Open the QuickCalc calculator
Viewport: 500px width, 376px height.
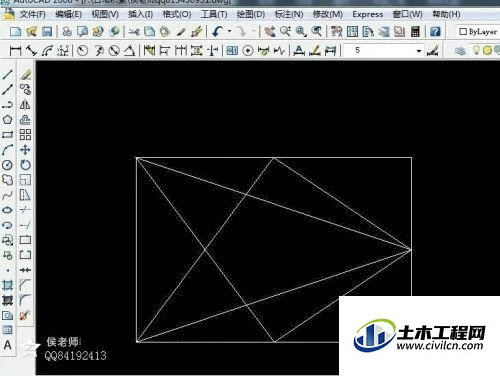415,32
